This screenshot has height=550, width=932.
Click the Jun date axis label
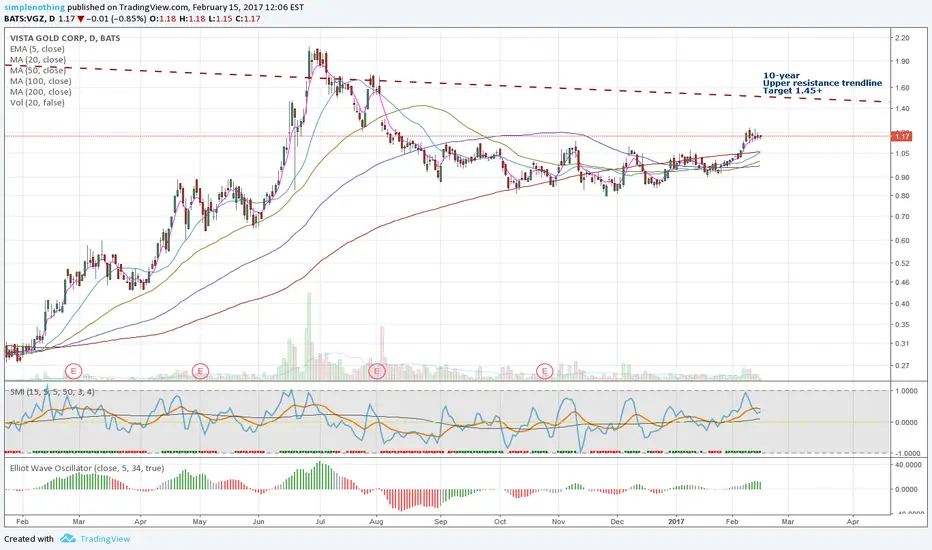[259, 521]
